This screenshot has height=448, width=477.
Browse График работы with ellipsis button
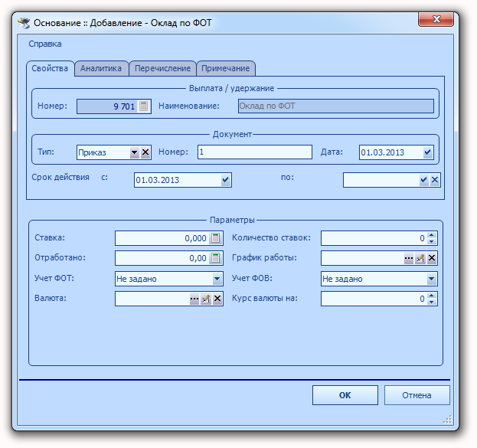coord(409,258)
